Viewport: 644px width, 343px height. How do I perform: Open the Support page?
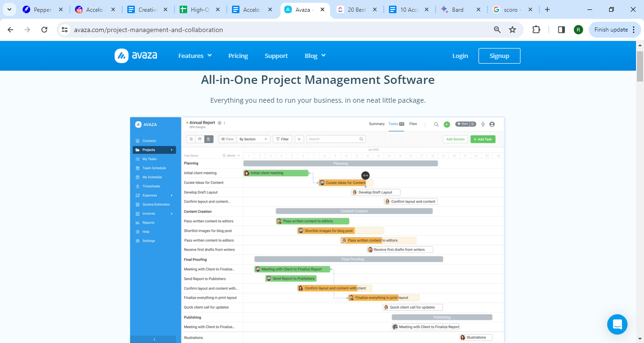point(276,56)
